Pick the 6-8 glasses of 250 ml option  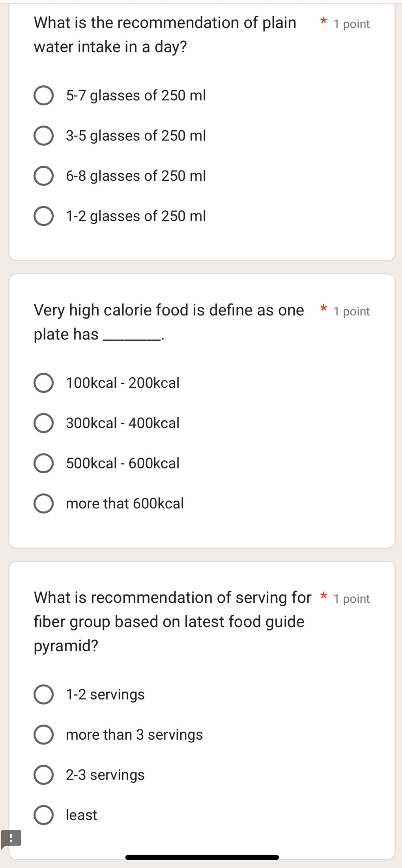click(x=43, y=176)
